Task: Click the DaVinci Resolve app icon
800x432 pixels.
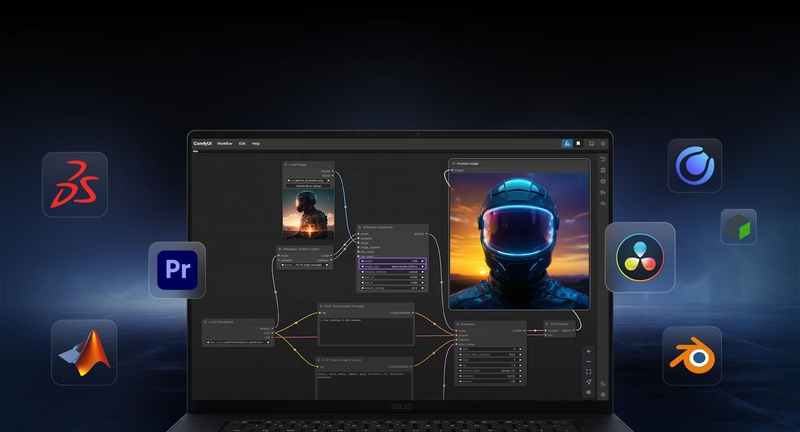Action: [x=640, y=257]
